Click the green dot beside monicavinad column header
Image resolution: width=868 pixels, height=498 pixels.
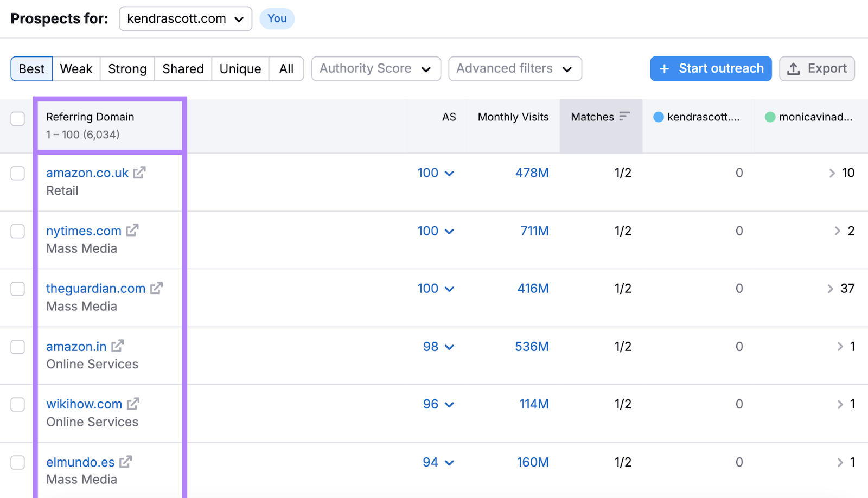769,116
